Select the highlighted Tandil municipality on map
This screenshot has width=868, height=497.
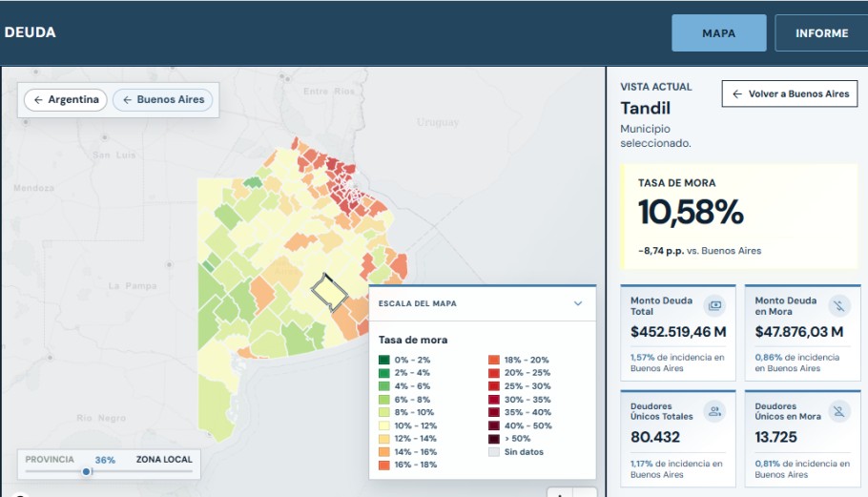pyautogui.click(x=330, y=292)
